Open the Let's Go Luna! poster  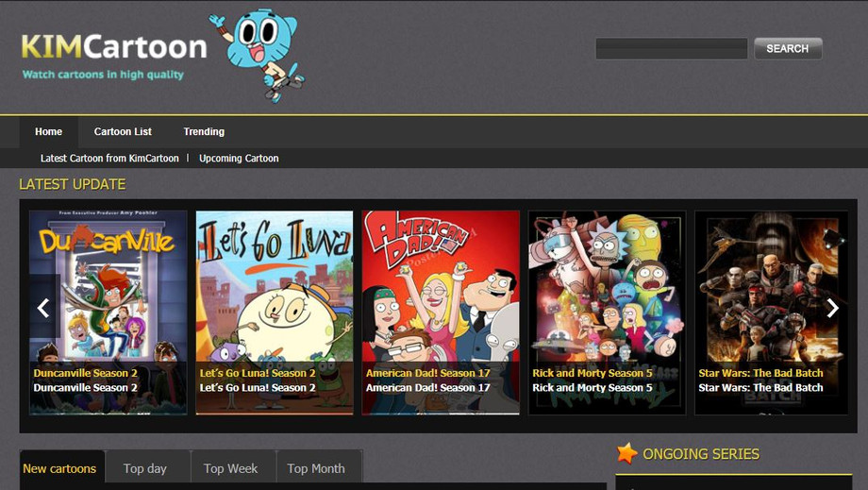[275, 293]
